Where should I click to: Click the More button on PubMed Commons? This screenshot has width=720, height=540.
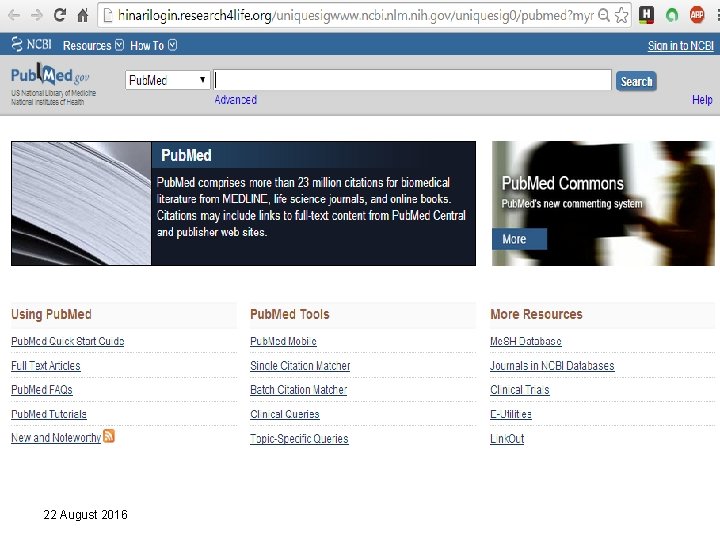[x=519, y=239]
